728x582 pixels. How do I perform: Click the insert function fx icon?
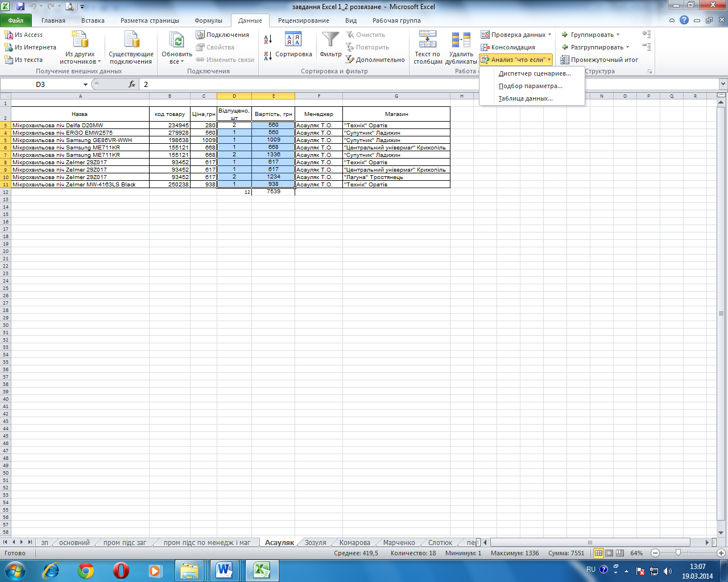coord(132,84)
